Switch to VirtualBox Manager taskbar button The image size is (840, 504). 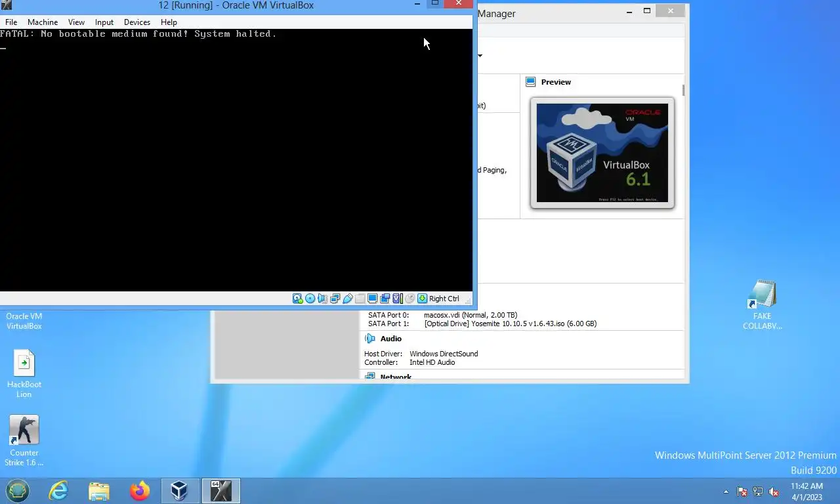pyautogui.click(x=179, y=491)
